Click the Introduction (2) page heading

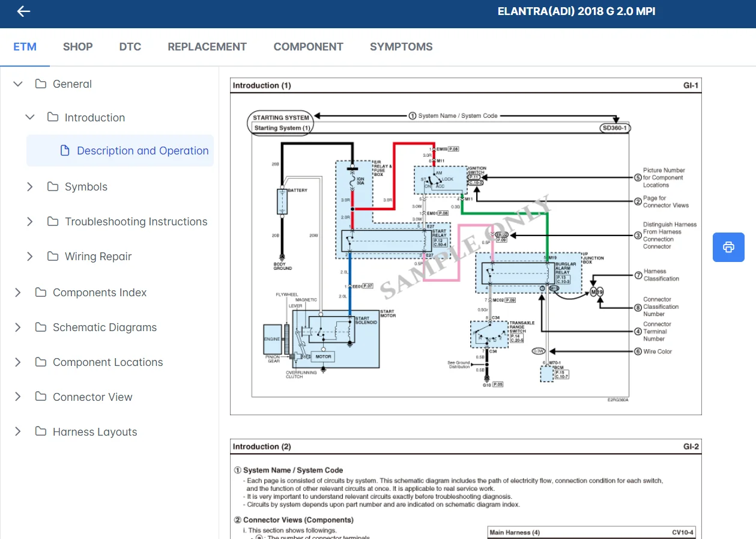point(262,446)
